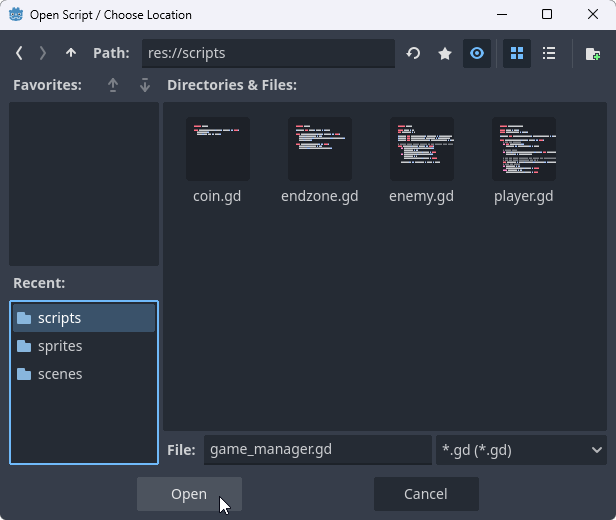Switch to thumbnail grid view
Screen dimensions: 616x520
(x=517, y=53)
